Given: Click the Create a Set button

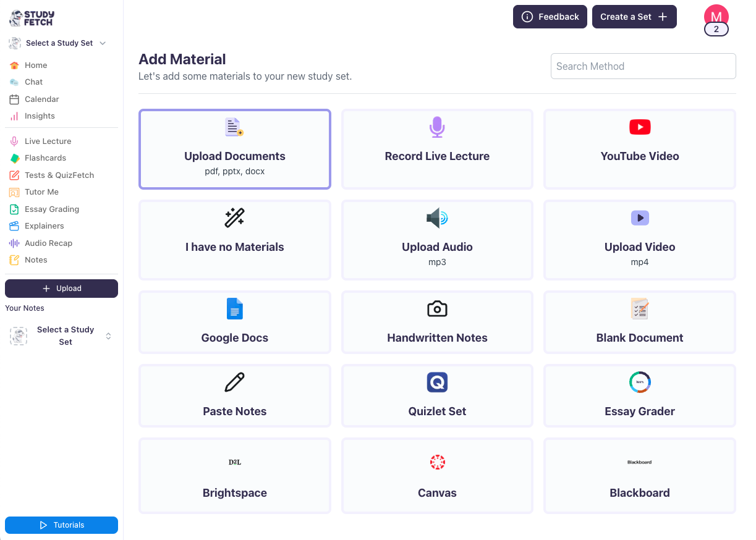Looking at the screenshot, I should [634, 17].
